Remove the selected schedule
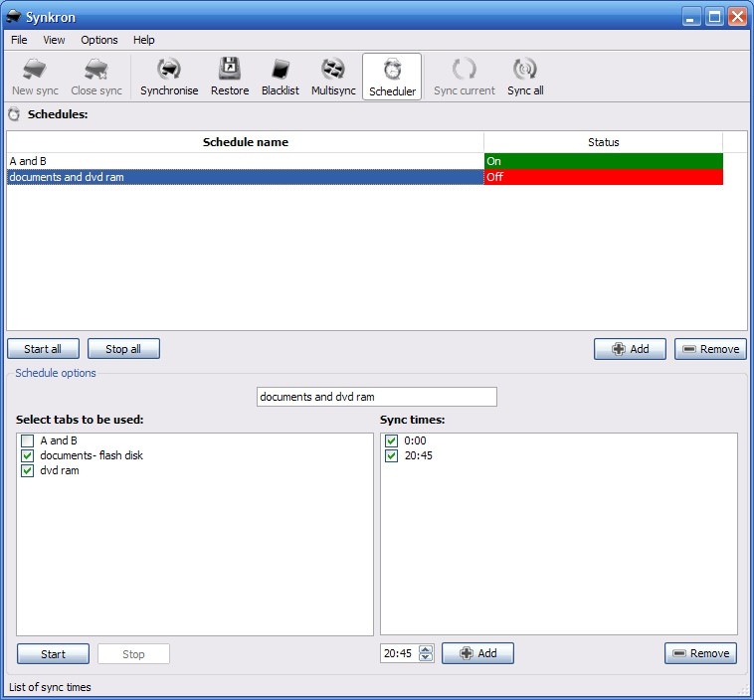Screen dimensions: 754x700 point(710,349)
